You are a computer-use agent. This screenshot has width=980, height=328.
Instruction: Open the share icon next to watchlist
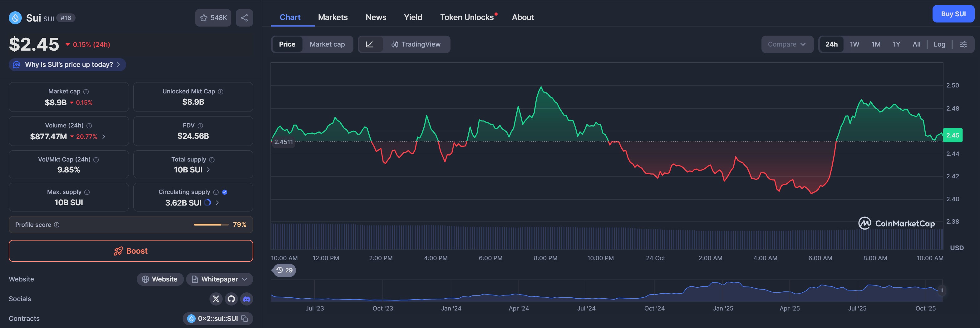(x=244, y=17)
